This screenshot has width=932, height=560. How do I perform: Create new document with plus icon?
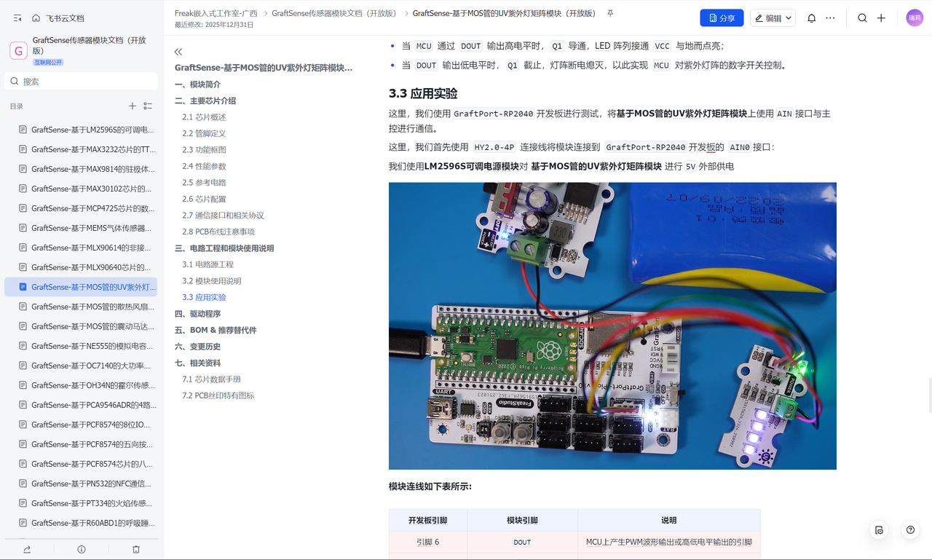881,18
